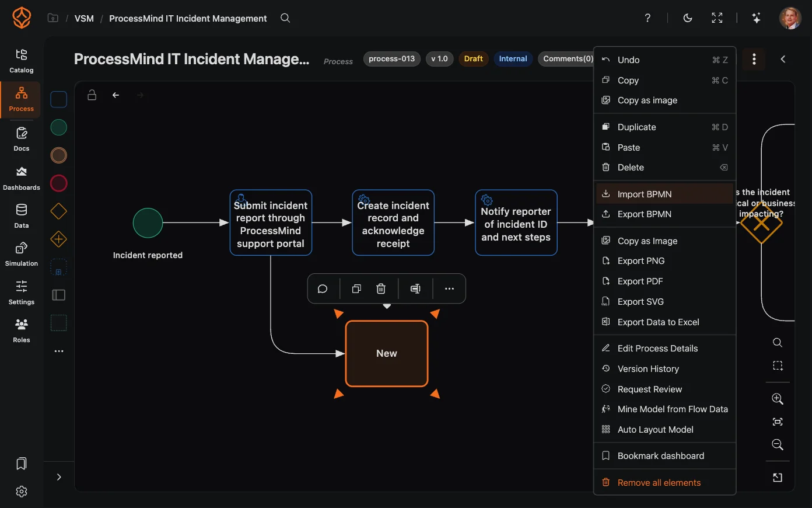Select Export Data to Excel
Image resolution: width=812 pixels, height=508 pixels.
[664, 322]
